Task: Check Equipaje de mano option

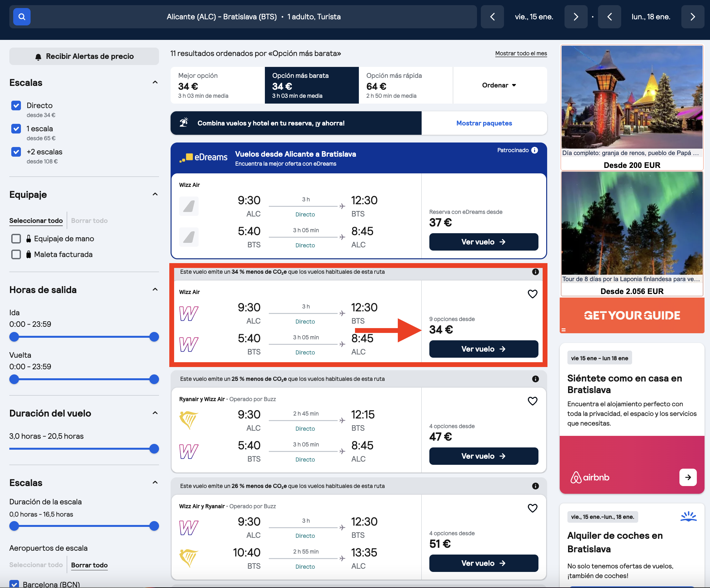Action: [16, 239]
